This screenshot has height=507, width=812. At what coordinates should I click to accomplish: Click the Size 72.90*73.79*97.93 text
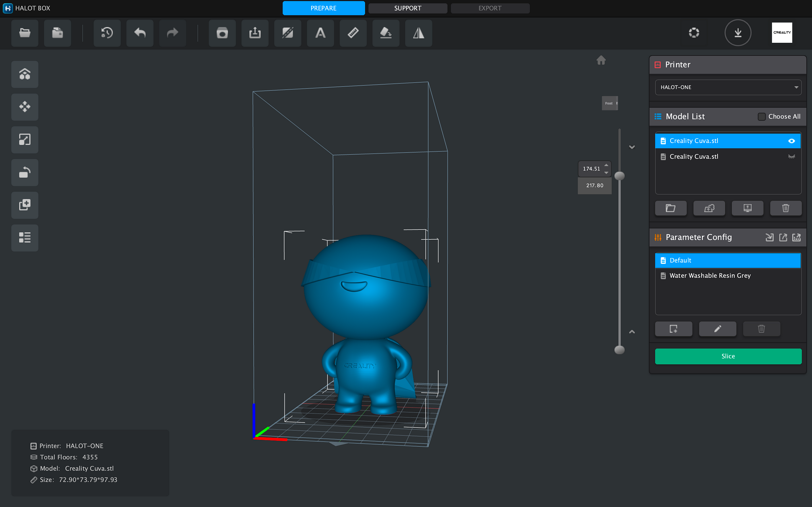coord(78,480)
